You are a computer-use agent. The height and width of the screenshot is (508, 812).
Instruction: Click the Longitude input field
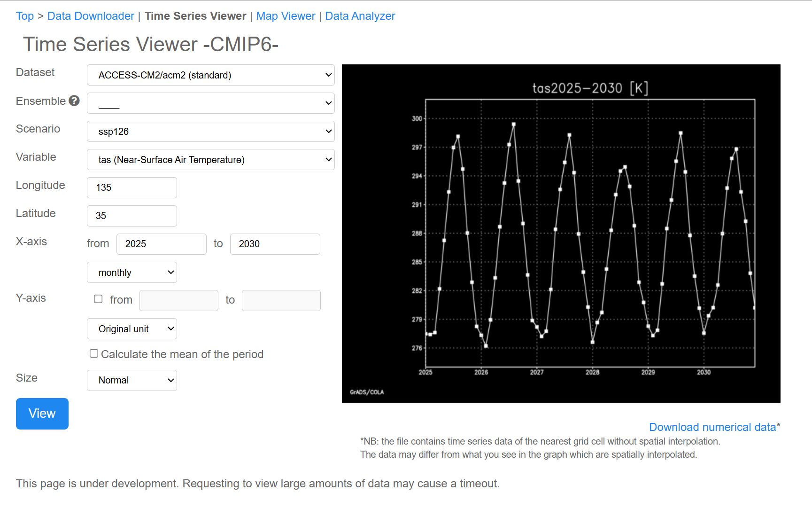coord(132,188)
